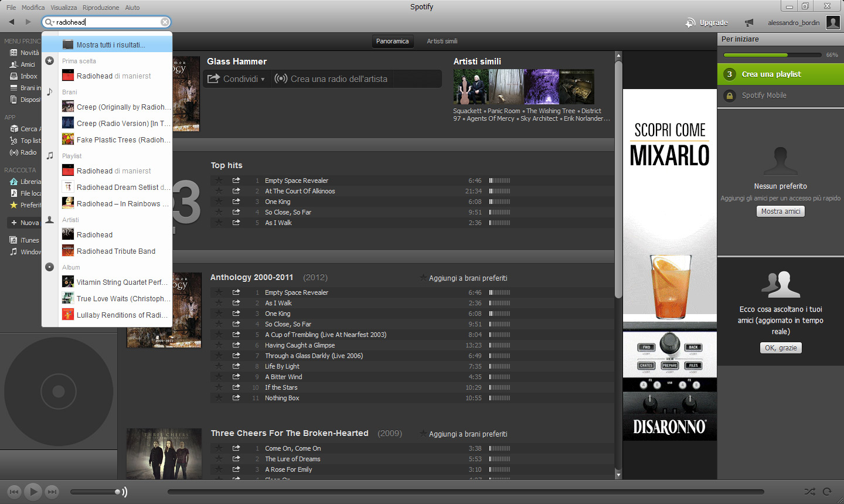Image resolution: width=844 pixels, height=504 pixels.
Task: Star the track Nothing Box
Action: coord(219,398)
